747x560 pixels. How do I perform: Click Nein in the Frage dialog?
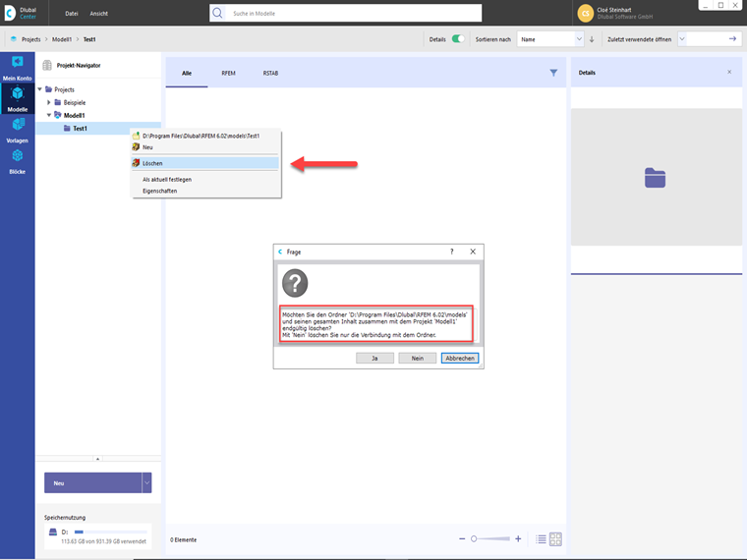[418, 358]
